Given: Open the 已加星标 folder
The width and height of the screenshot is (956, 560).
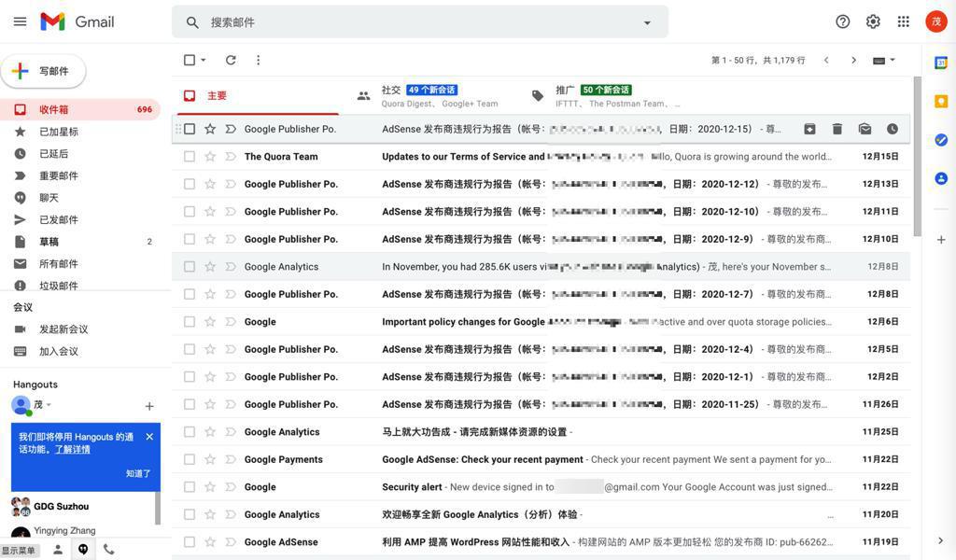Looking at the screenshot, I should (80, 132).
